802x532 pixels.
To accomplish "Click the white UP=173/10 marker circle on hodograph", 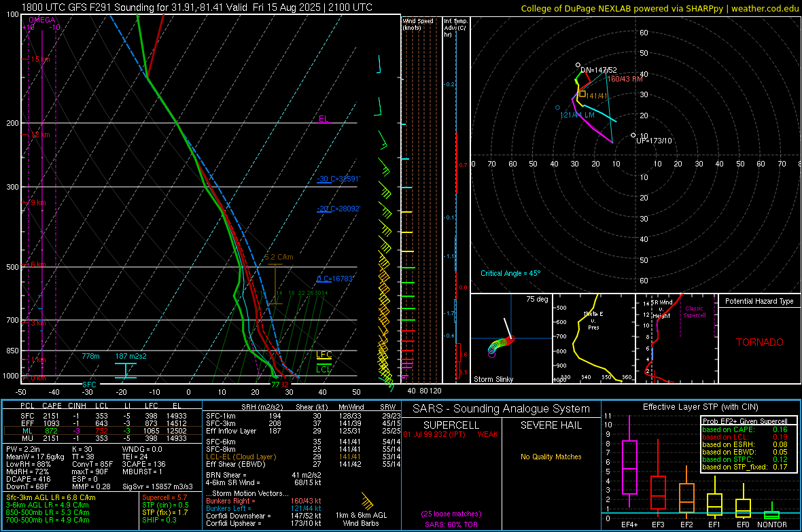I will (x=633, y=136).
